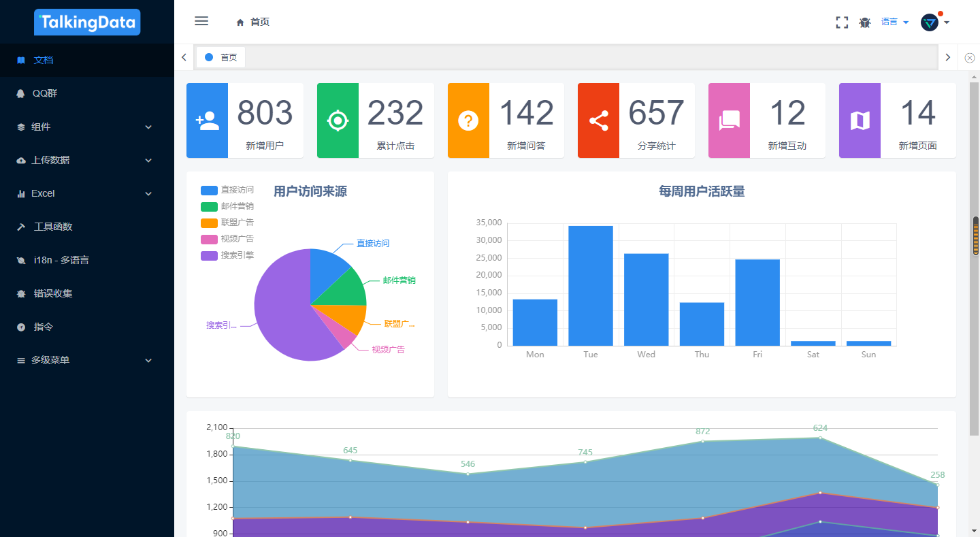Click the i18n planet icon in sidebar

21,260
